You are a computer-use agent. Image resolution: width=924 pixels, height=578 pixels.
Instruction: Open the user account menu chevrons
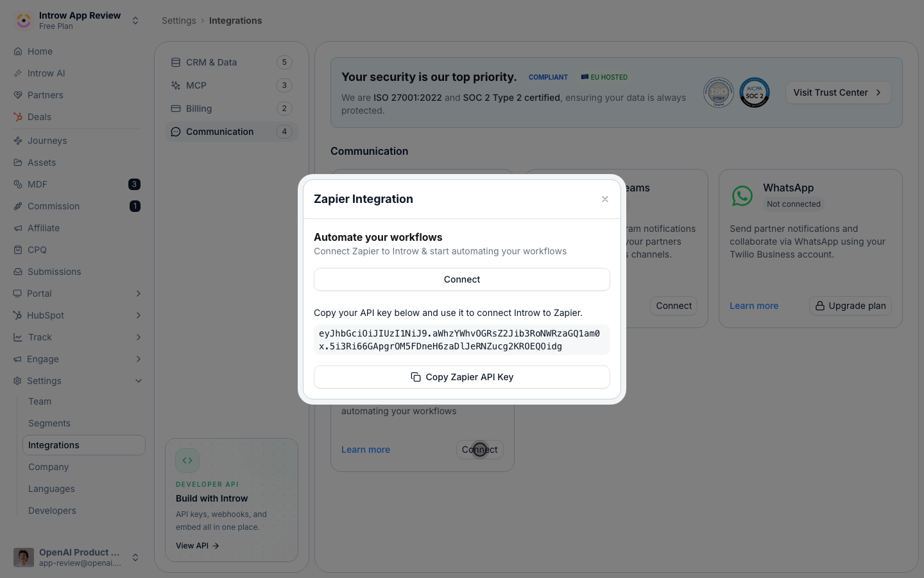tap(135, 557)
